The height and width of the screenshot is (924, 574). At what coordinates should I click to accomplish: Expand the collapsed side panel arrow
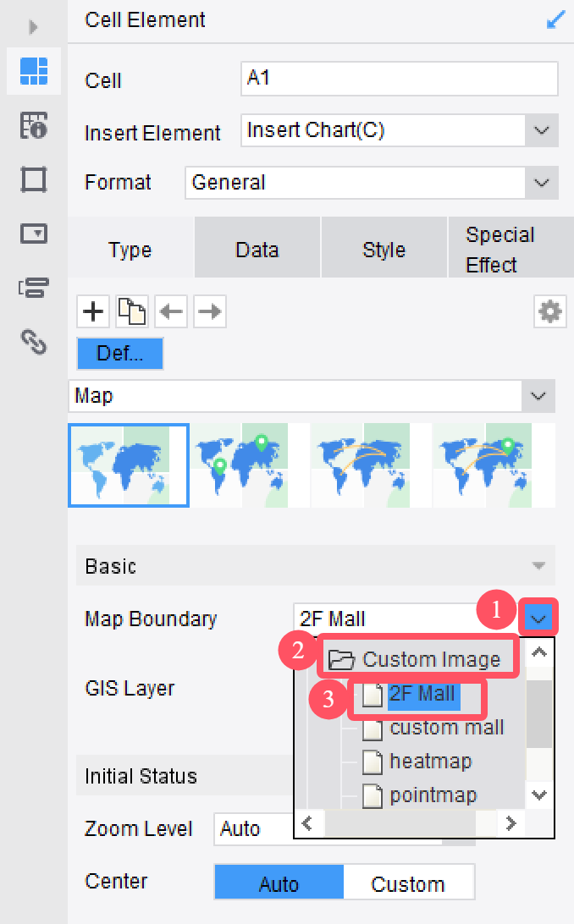33,27
